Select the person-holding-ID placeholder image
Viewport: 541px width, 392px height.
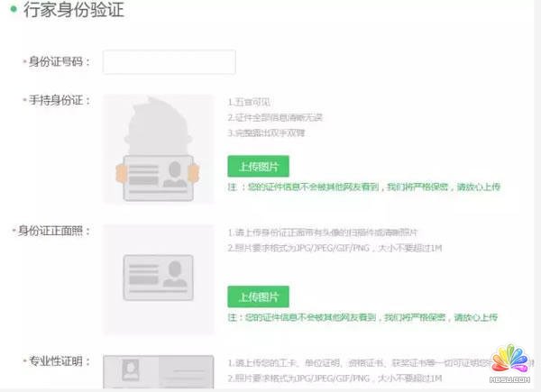pos(158,149)
